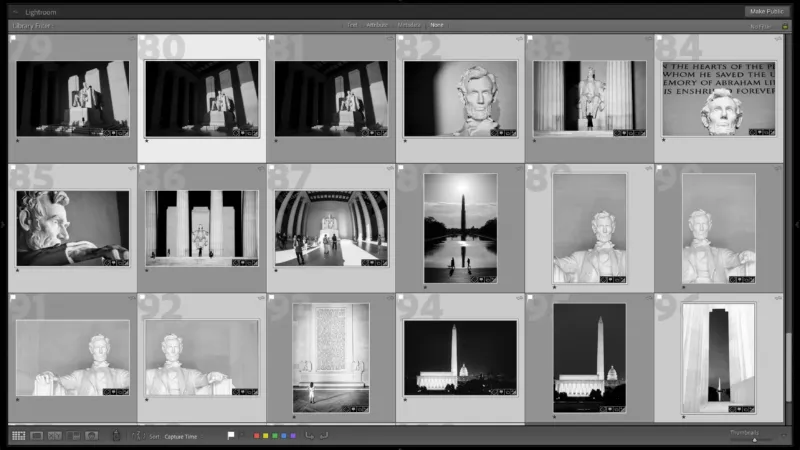The image size is (800, 450).
Task: Click the star rating under photo 85
Action: pyautogui.click(x=18, y=270)
